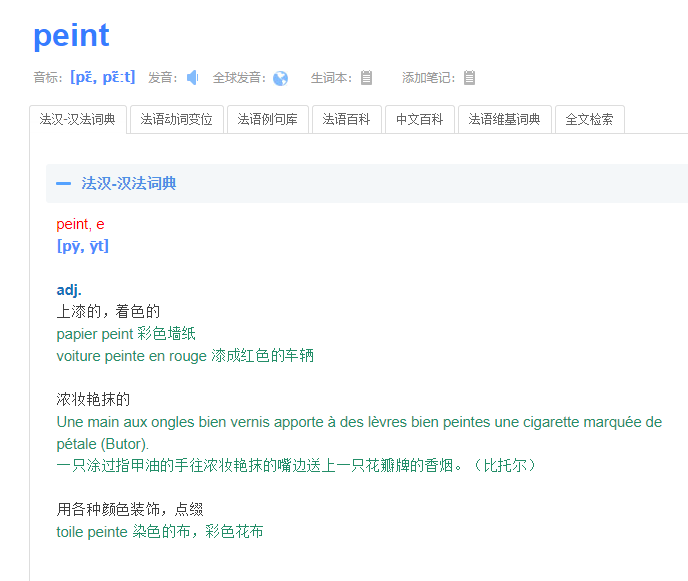This screenshot has width=688, height=581.
Task: Collapse the 法汉-汉法词典 section with minus icon
Action: (x=64, y=184)
